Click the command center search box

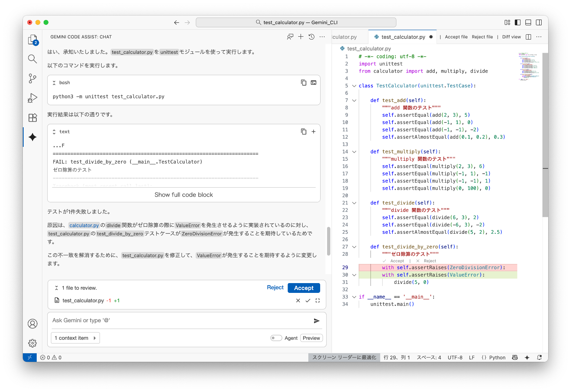point(296,22)
